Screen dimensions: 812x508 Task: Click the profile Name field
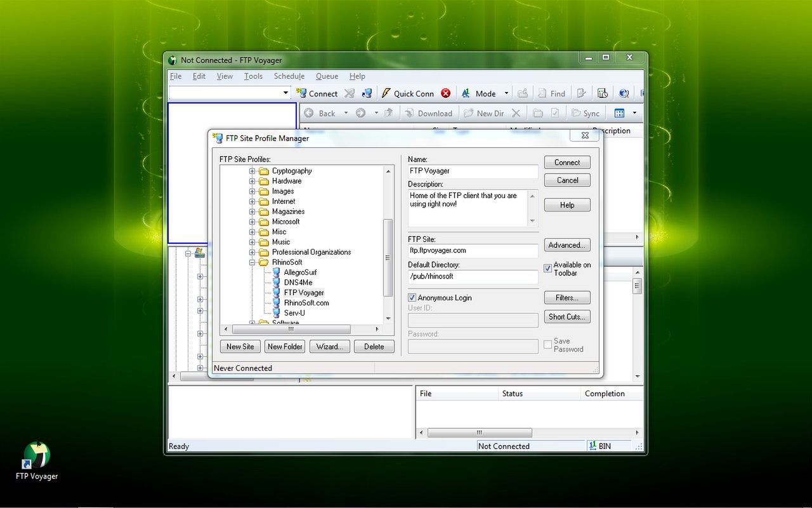(x=473, y=171)
